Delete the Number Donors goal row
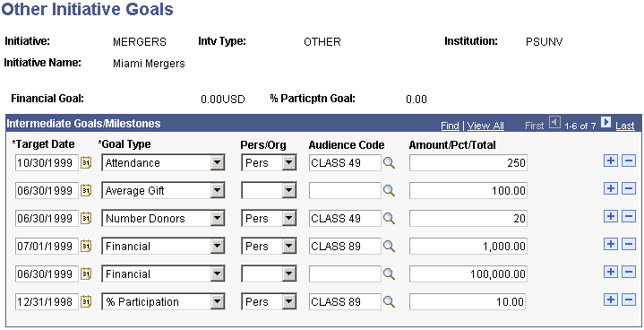644x330 pixels. (629, 217)
